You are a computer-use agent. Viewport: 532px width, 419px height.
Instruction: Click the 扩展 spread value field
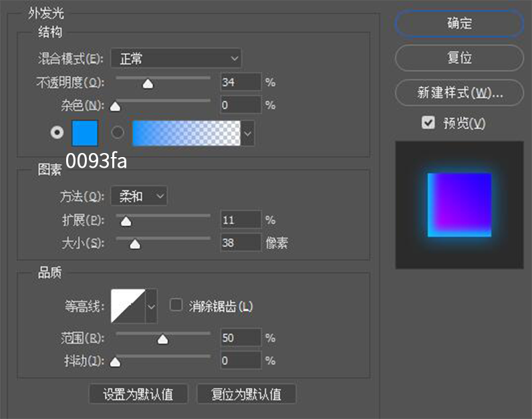[x=241, y=220]
